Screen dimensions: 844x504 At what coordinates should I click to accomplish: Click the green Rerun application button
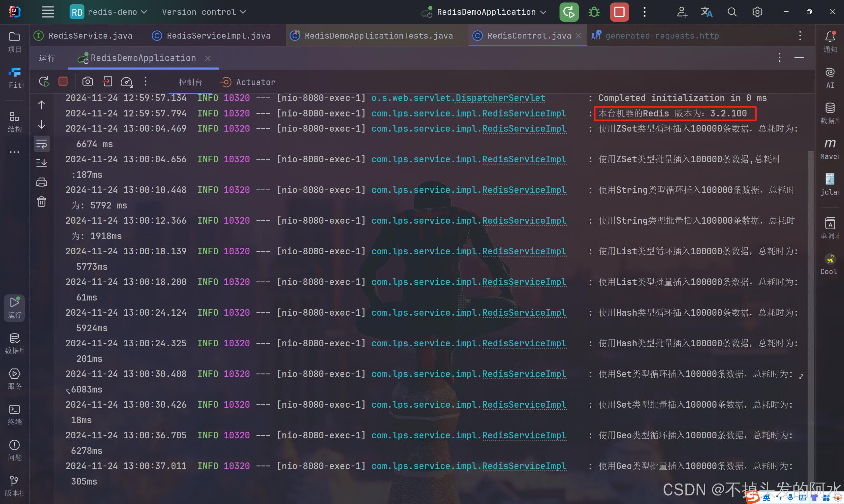tap(569, 12)
